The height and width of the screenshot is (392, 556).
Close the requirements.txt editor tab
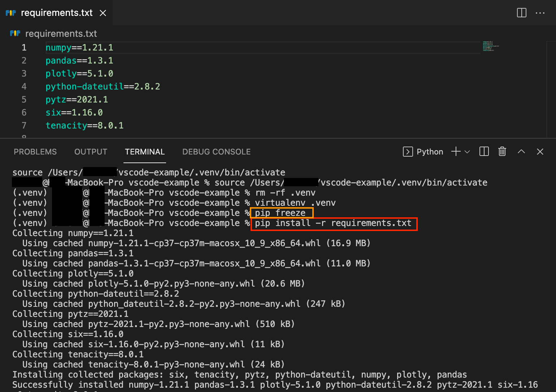(x=103, y=13)
